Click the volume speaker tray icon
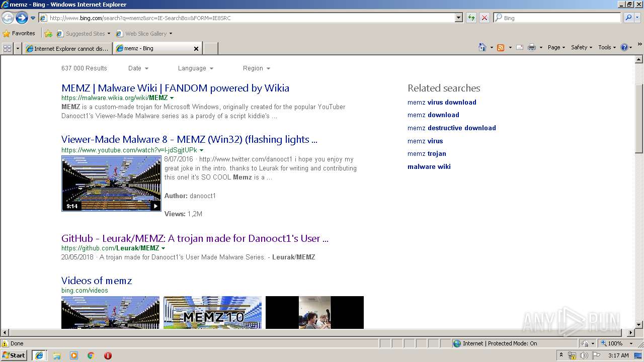The height and width of the screenshot is (362, 644). [x=584, y=355]
